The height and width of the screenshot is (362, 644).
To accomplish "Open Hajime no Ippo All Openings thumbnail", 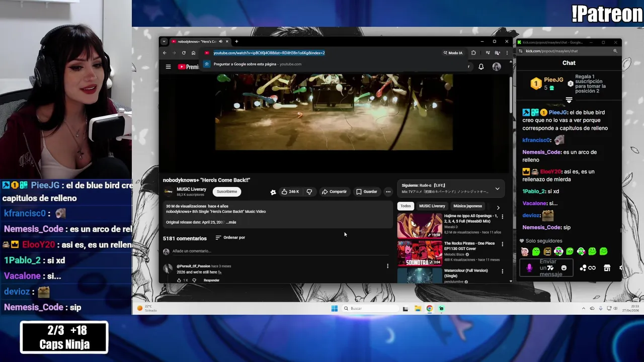I will click(x=420, y=225).
